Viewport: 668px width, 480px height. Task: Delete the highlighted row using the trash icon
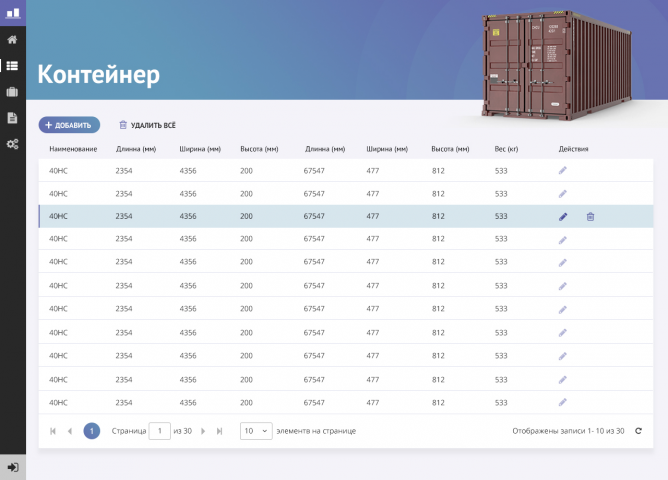click(590, 216)
